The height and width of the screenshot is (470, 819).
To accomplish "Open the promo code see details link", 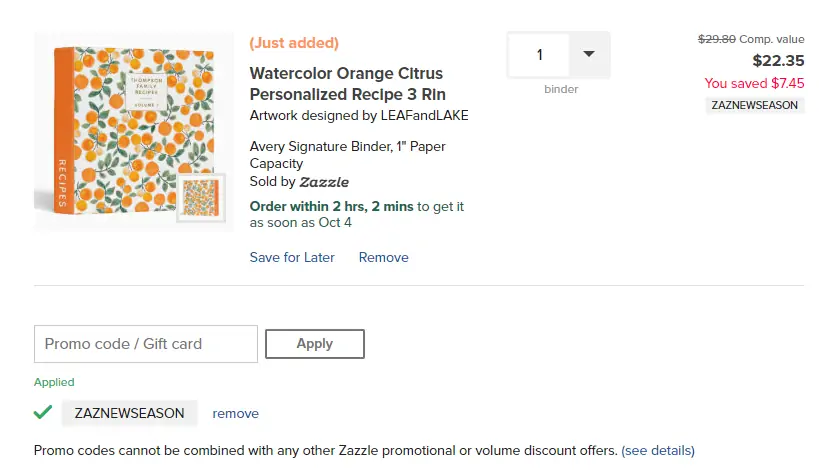I will 658,450.
